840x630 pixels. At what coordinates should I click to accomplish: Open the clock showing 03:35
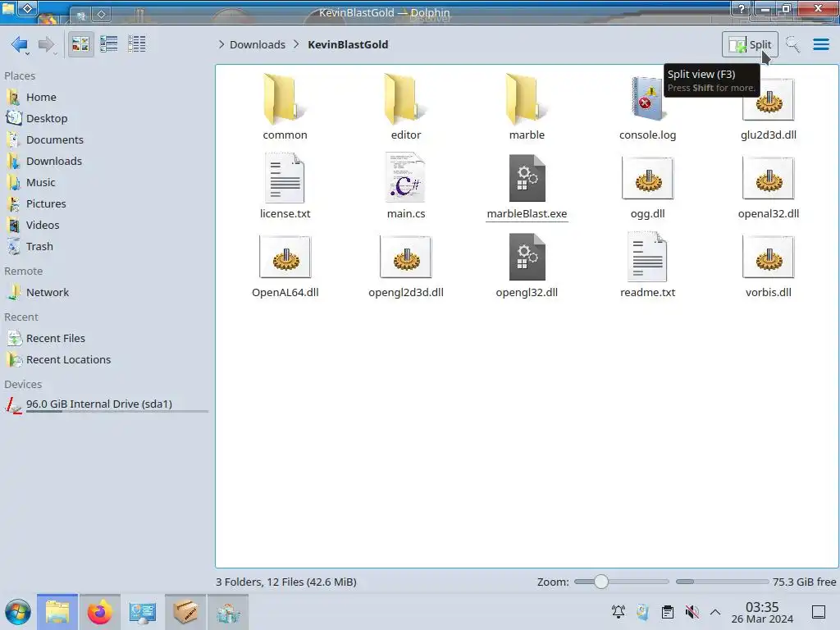point(762,612)
